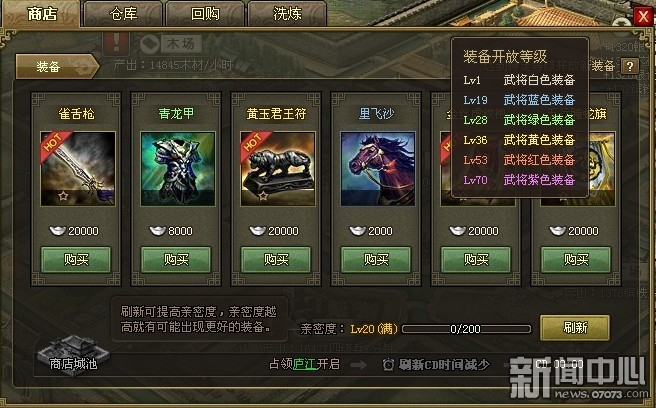The image size is (656, 408).
Task: Select the 里飞沙 horse item icon
Action: [378, 169]
